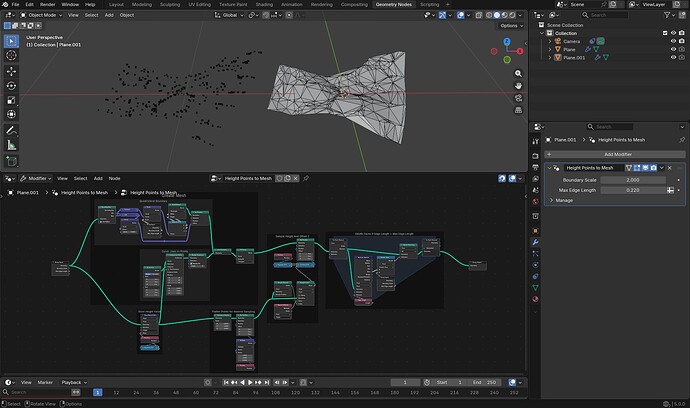
Task: Uncheck the Collection exclude checkbox
Action: point(665,33)
